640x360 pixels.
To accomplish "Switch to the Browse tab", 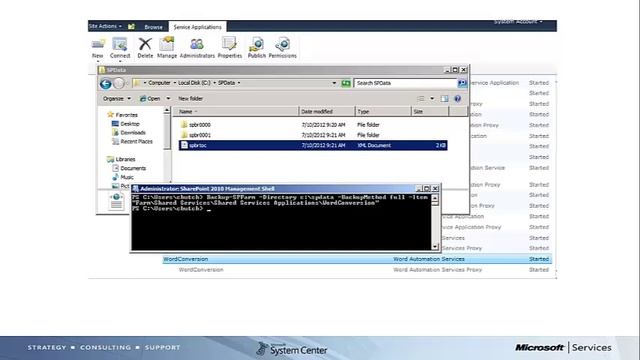I will pyautogui.click(x=153, y=27).
